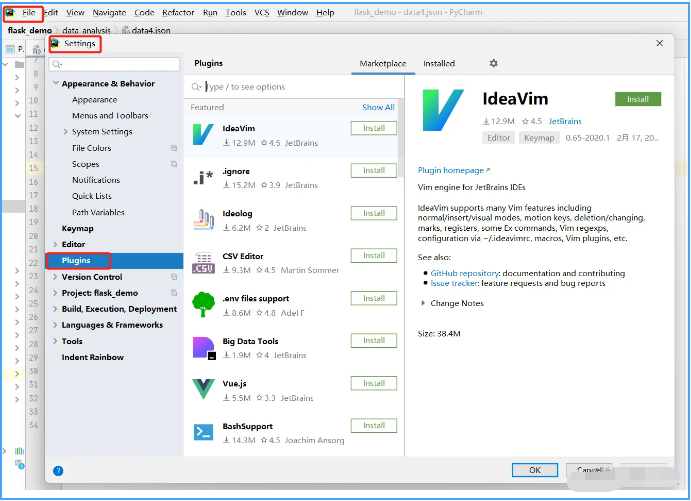Screen dimensions: 691x501
Task: Install IdeaVim from the details pane
Action: 638,99
